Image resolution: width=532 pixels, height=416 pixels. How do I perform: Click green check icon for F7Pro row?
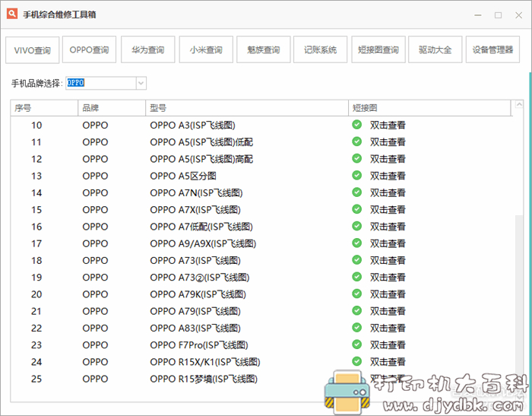coord(356,345)
